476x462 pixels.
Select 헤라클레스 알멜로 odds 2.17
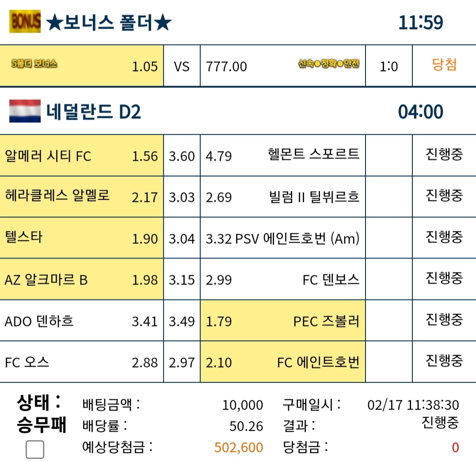tap(82, 197)
